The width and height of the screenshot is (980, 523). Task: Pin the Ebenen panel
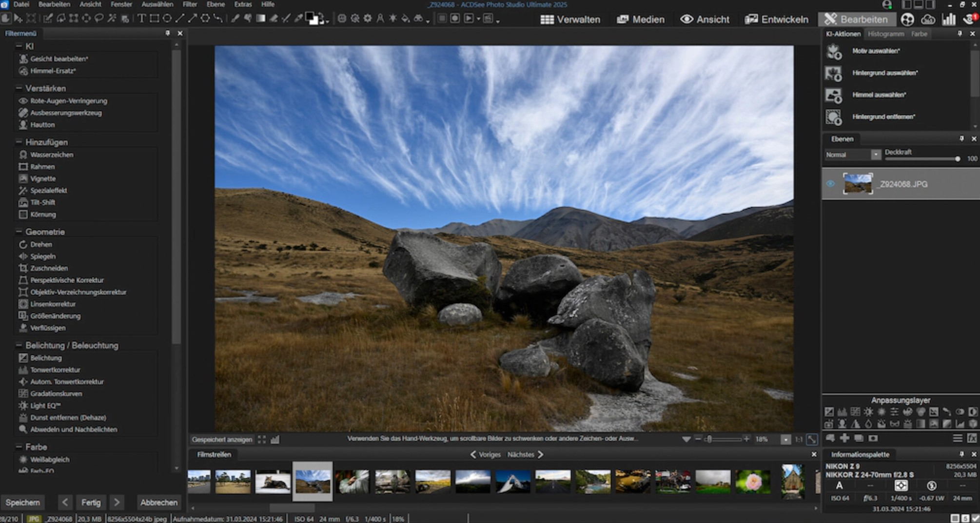click(x=961, y=138)
